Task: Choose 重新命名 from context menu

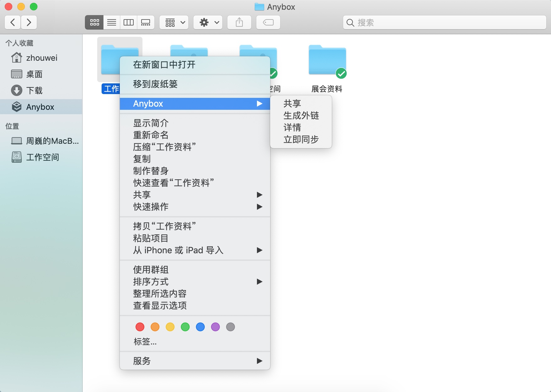Action: click(x=195, y=135)
